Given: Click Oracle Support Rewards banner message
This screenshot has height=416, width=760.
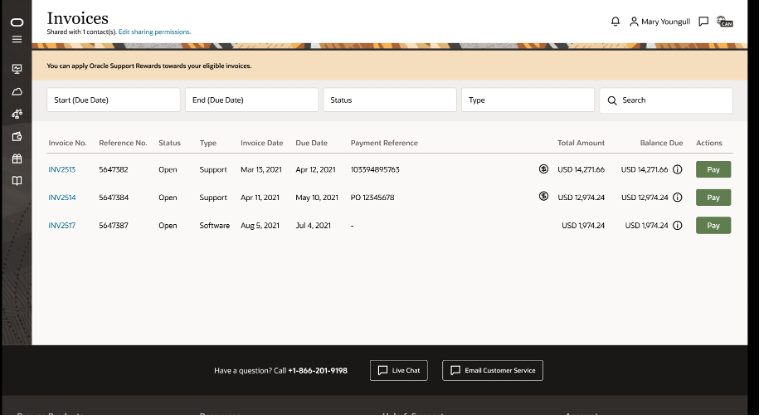Looking at the screenshot, I should pyautogui.click(x=149, y=66).
